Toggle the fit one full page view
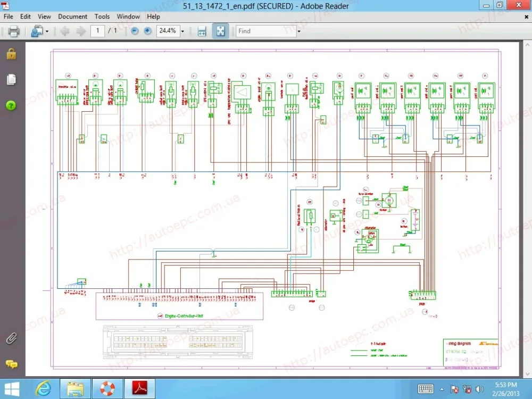The image size is (532, 399). [x=220, y=31]
